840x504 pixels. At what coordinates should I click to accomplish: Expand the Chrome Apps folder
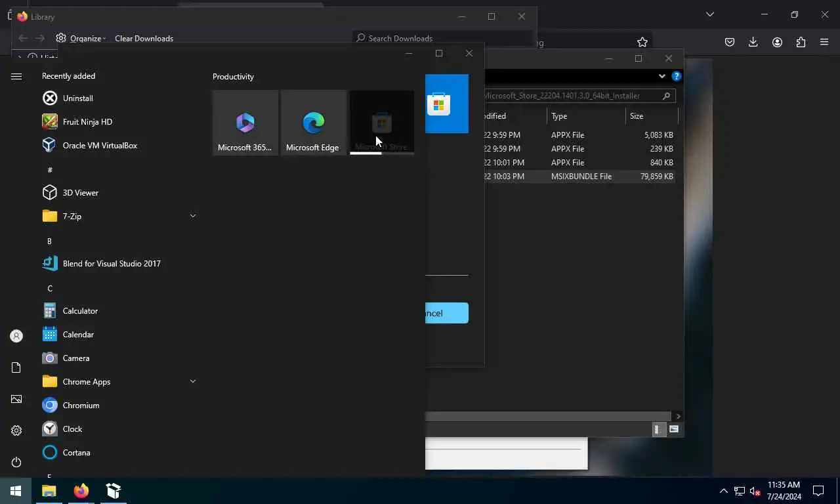click(193, 381)
